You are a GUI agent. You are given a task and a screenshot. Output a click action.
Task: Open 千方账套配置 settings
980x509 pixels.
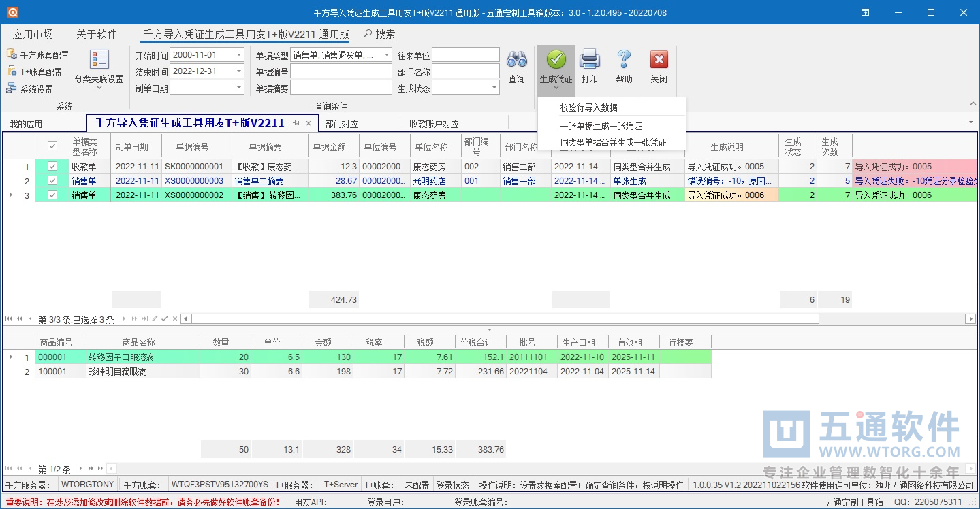click(38, 55)
